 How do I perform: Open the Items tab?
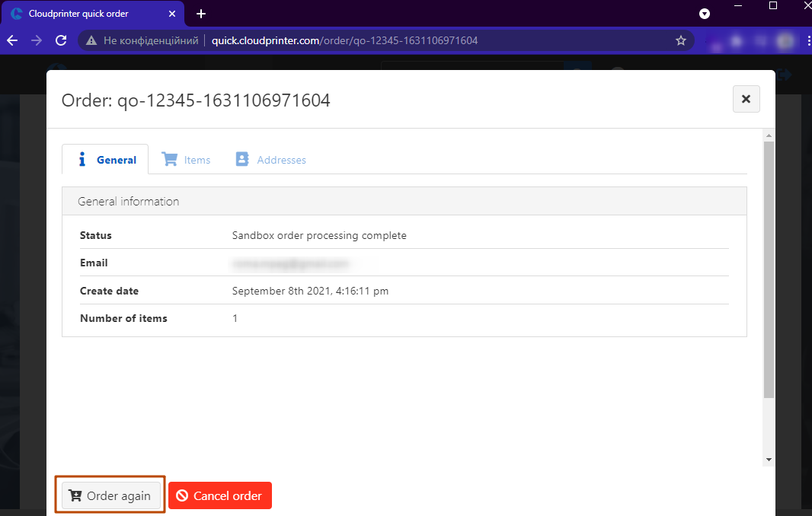pos(186,159)
